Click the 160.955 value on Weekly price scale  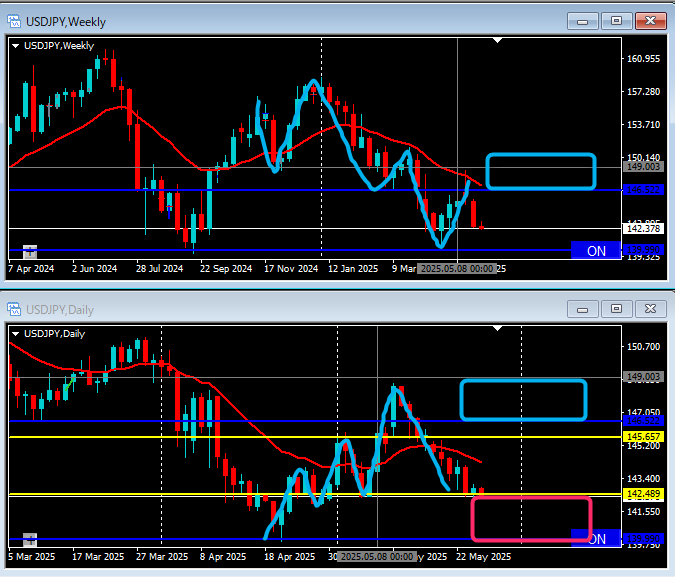tap(643, 59)
